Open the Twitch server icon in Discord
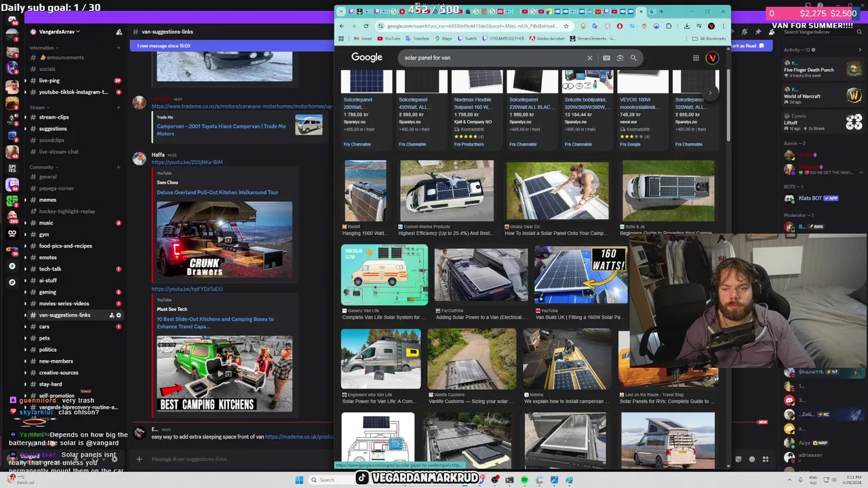The height and width of the screenshot is (488, 868). [12, 184]
